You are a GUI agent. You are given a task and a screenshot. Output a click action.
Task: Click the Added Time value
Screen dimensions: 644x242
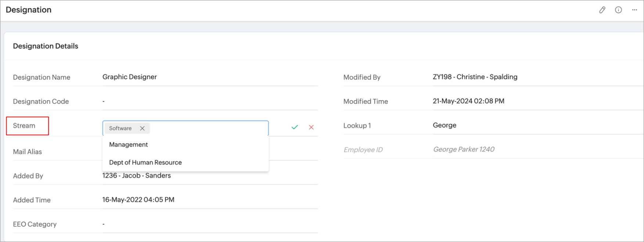pyautogui.click(x=138, y=200)
